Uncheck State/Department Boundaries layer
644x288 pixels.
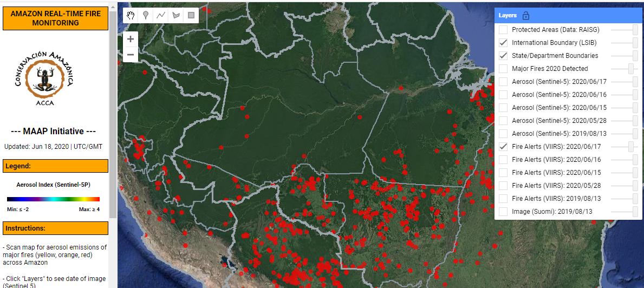(x=503, y=56)
